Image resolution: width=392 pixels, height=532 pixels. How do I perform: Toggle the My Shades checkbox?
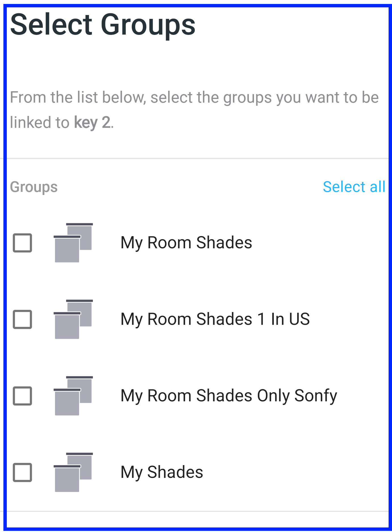[x=22, y=472]
